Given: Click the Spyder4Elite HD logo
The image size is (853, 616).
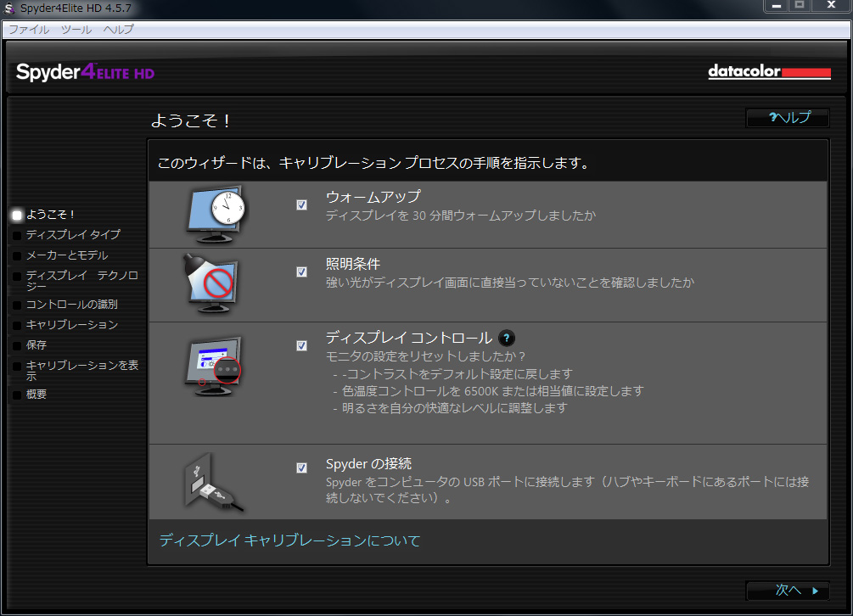Looking at the screenshot, I should [84, 72].
